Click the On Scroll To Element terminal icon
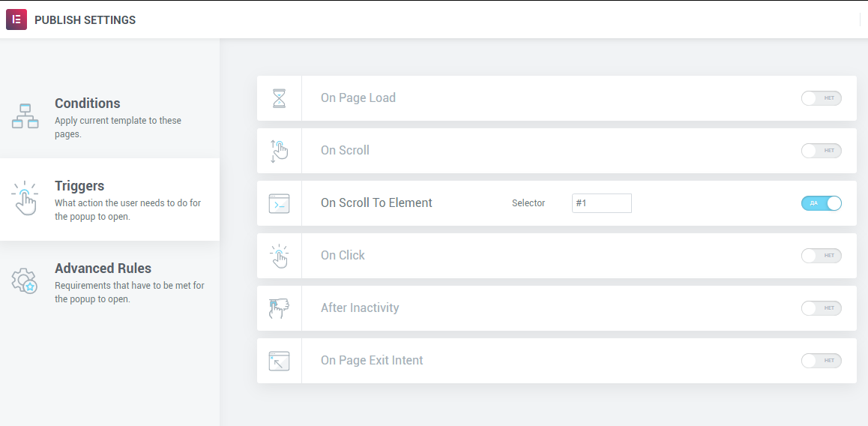 [x=279, y=203]
